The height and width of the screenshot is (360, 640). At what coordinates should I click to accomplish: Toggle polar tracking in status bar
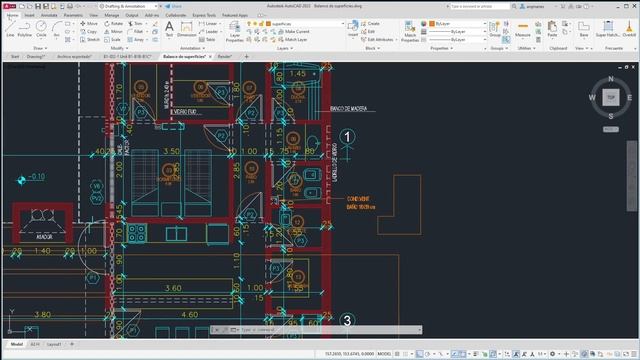(428, 354)
